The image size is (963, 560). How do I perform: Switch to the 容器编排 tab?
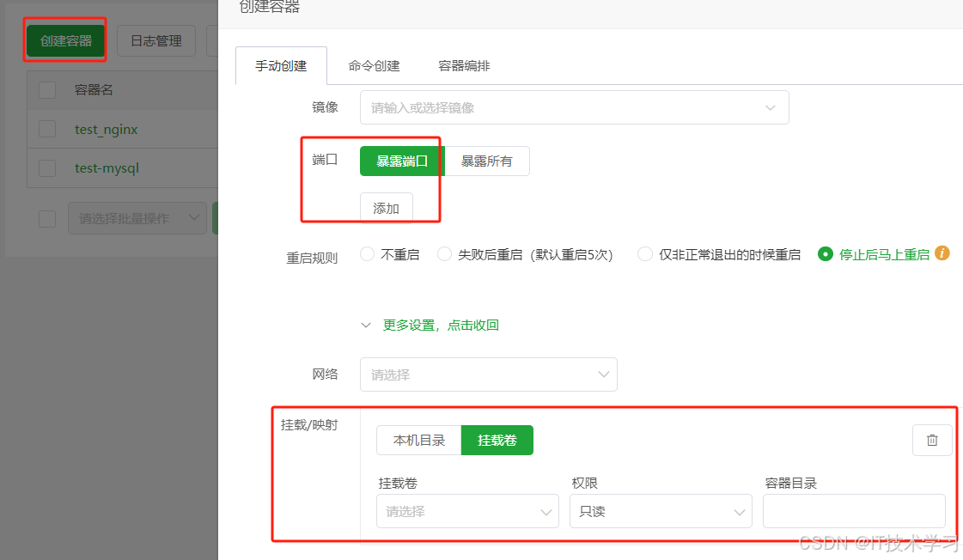[x=464, y=65]
